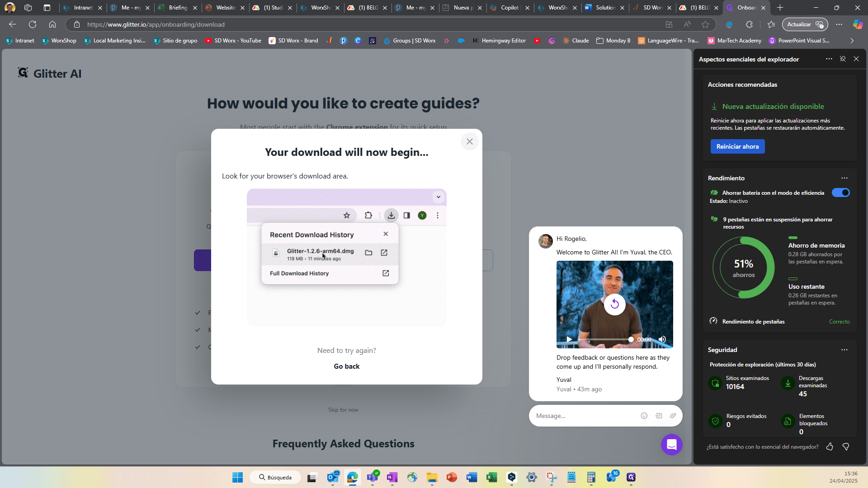Screen dimensions: 868x488
Task: Open OneNote from the taskbar
Action: click(392, 477)
